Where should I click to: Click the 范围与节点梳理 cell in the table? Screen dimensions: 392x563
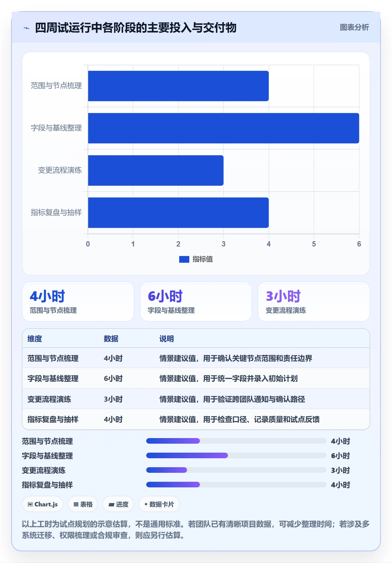coord(53,358)
